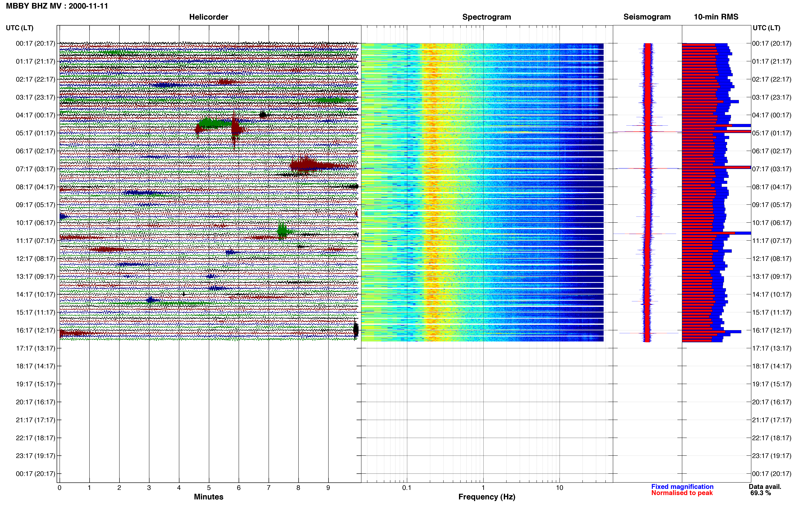Click the left '15:17 (11:17)' time label
812x508 pixels.
click(36, 313)
